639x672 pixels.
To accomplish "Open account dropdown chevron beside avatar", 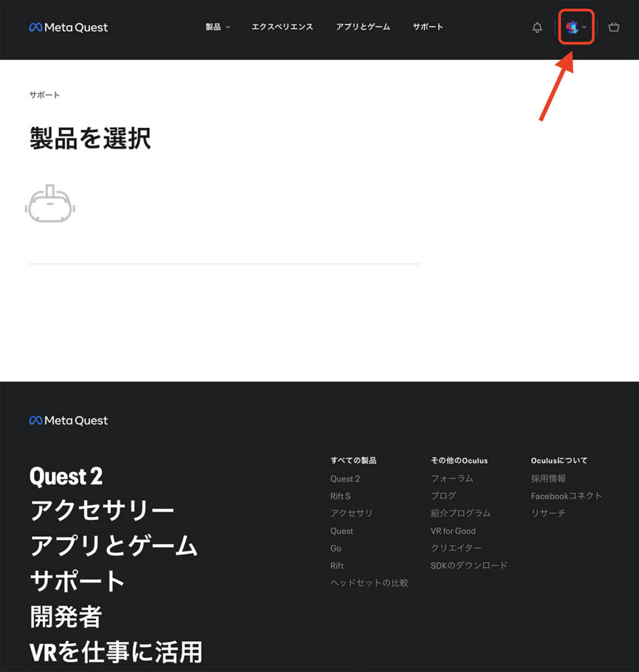I will tap(584, 28).
